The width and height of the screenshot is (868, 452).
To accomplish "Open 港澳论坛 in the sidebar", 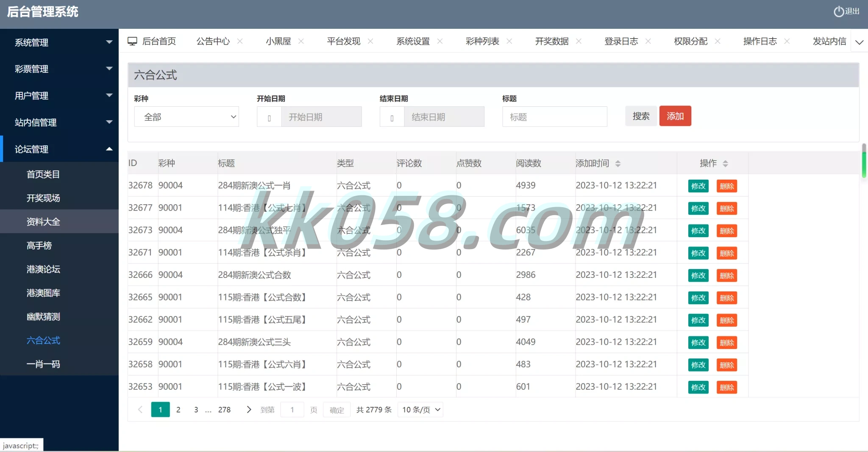I will [x=59, y=269].
